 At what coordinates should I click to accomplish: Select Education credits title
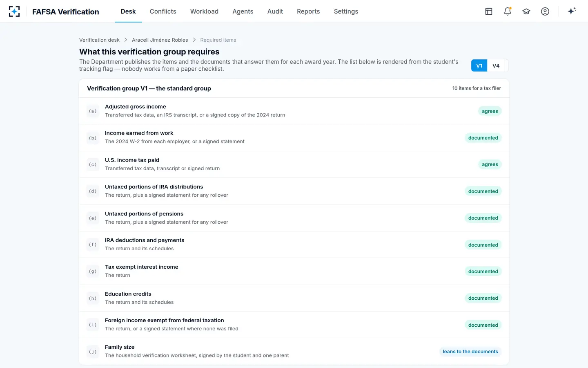point(128,294)
